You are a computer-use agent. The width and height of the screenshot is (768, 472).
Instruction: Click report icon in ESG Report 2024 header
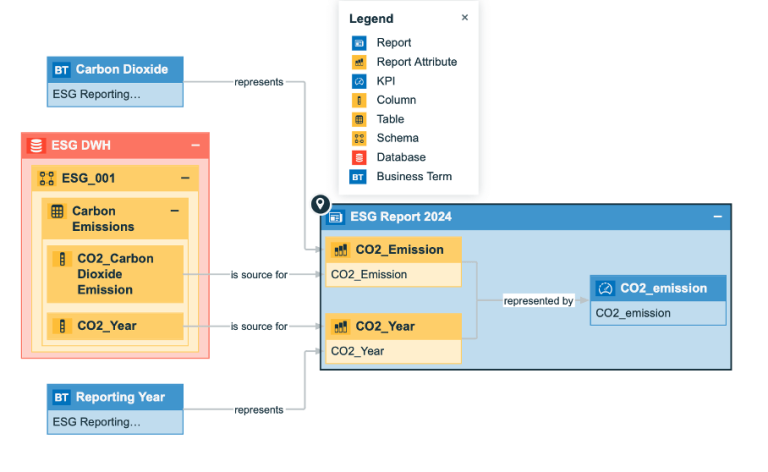(x=336, y=217)
